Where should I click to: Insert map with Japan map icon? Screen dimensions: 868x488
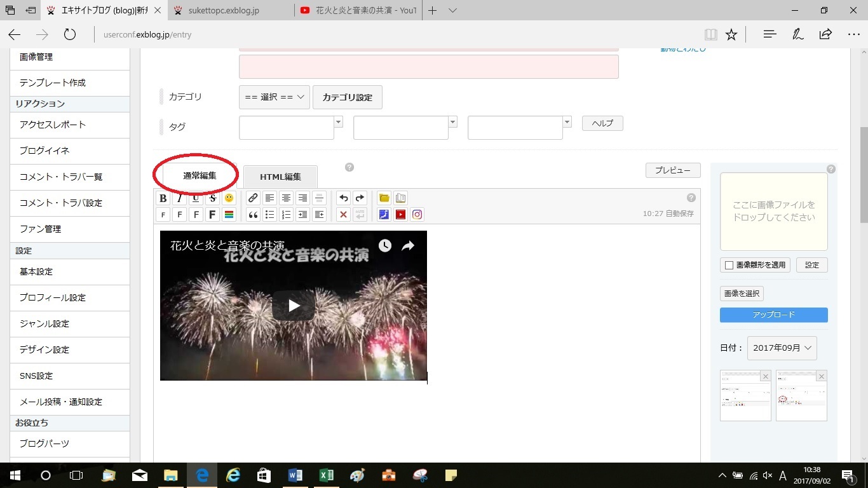click(x=384, y=215)
